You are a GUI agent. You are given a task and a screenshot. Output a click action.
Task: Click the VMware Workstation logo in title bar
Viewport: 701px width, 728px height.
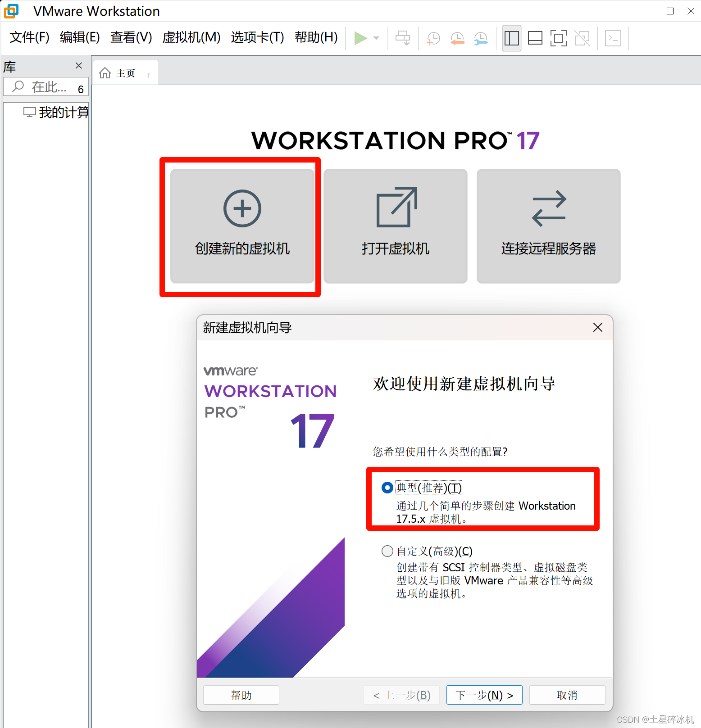click(x=11, y=11)
